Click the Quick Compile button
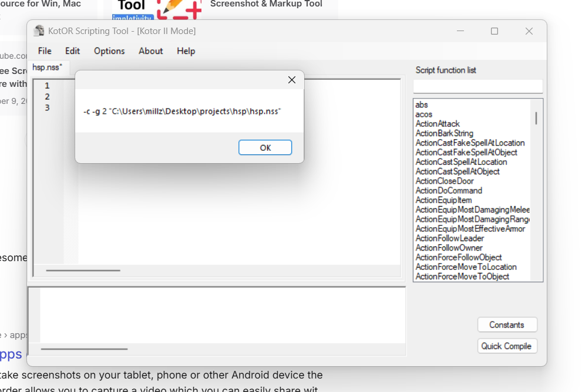The image size is (582, 392). (x=507, y=346)
